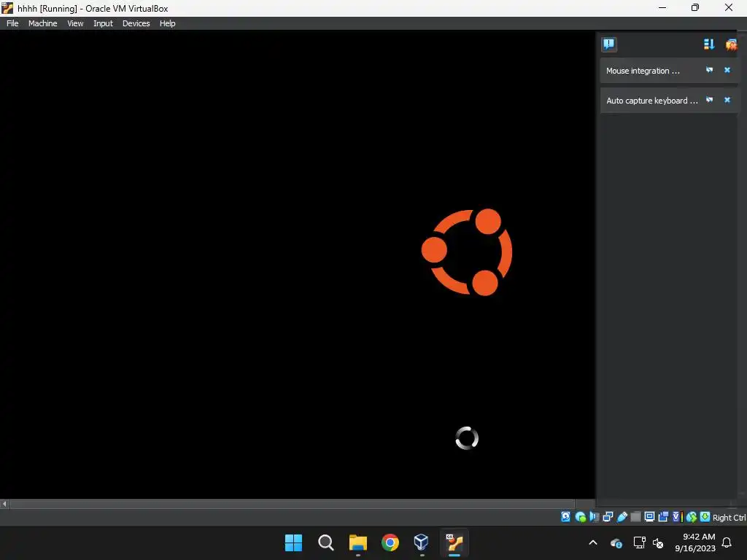
Task: Open the File menu
Action: point(12,23)
